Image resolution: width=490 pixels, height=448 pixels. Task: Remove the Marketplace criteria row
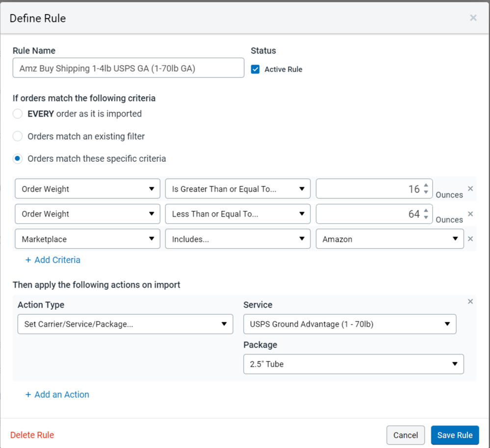[470, 239]
